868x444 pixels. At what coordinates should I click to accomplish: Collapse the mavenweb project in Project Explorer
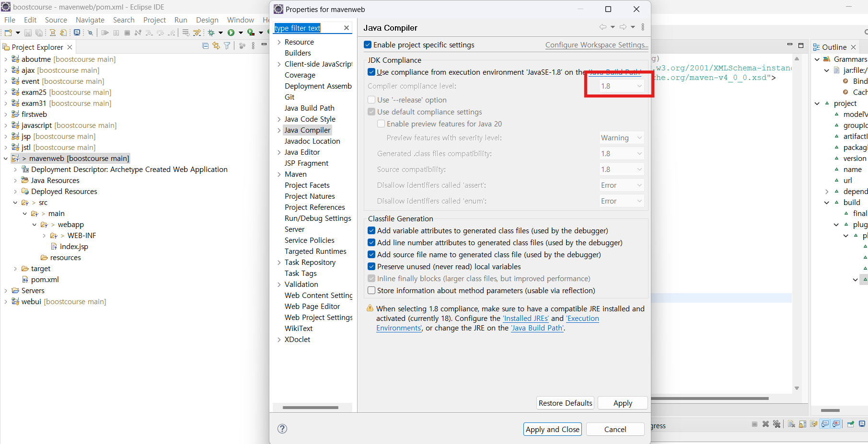[x=6, y=159]
